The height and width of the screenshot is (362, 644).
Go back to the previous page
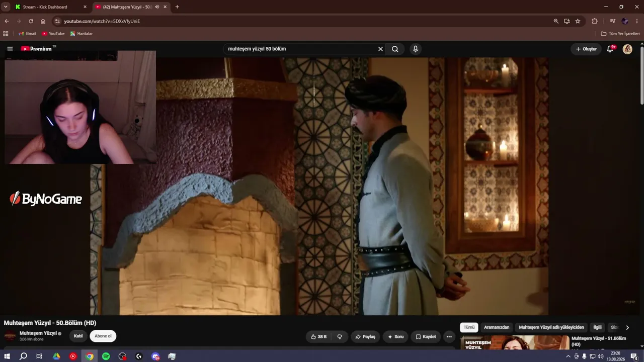click(x=7, y=21)
